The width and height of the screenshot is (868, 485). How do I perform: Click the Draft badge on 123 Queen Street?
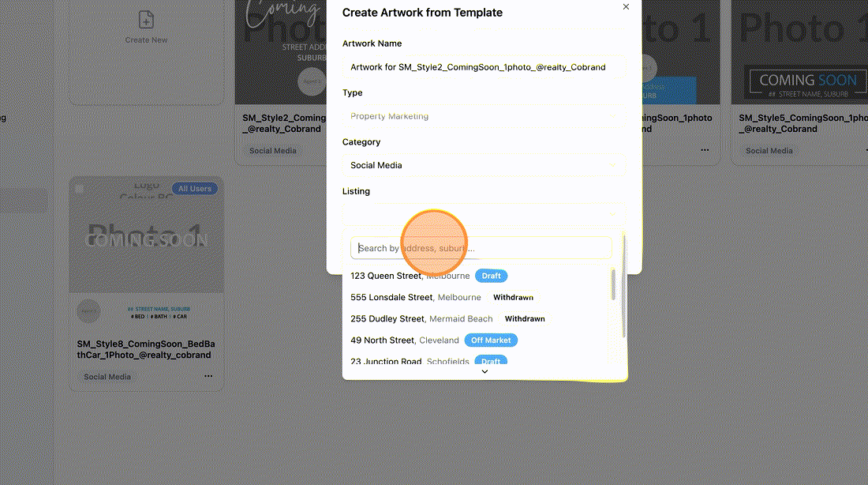491,276
